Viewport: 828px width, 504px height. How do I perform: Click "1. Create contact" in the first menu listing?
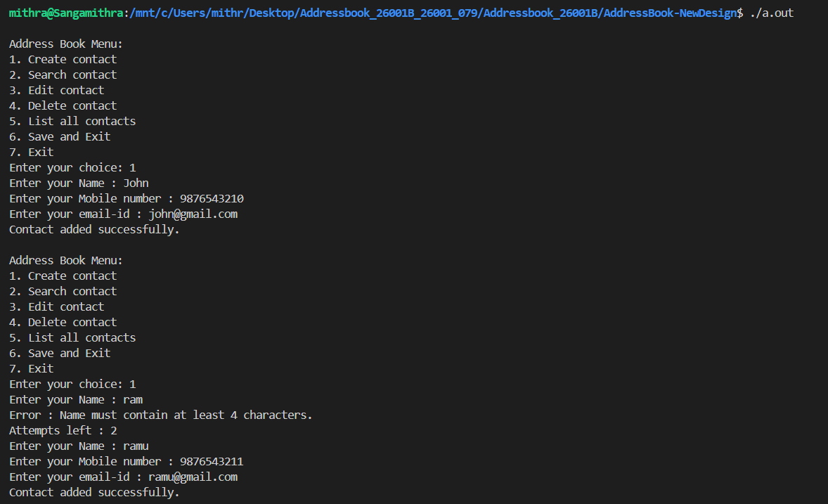click(63, 60)
